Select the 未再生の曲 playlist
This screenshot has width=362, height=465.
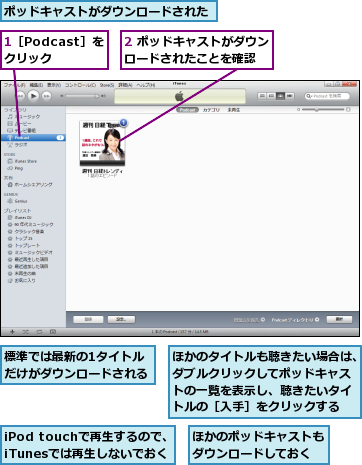point(33,273)
